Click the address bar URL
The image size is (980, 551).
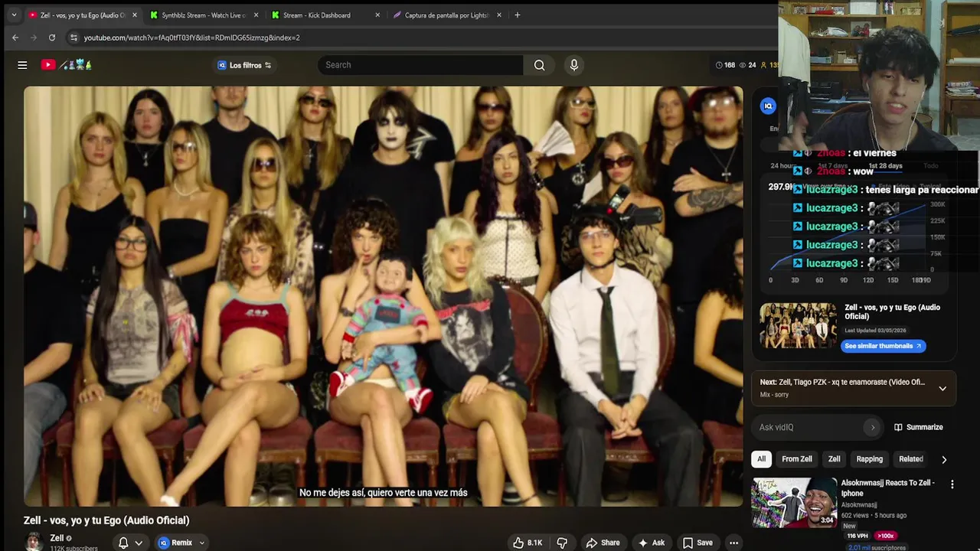point(191,37)
